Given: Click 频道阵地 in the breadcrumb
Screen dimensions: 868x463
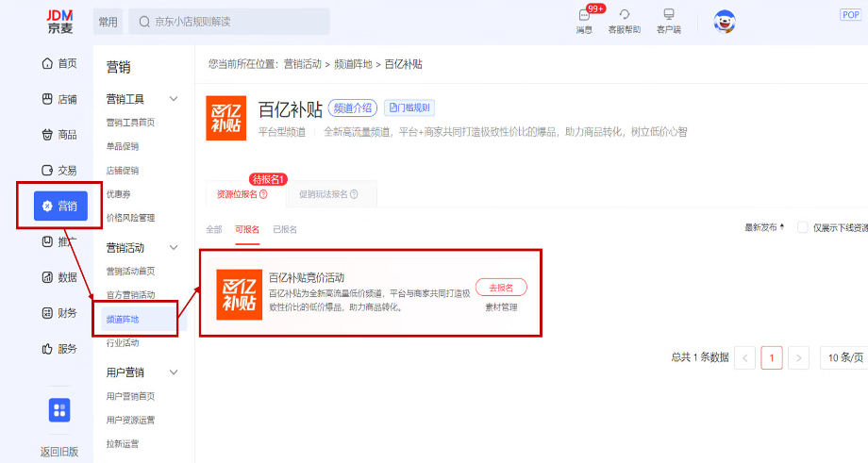Looking at the screenshot, I should click(x=353, y=64).
